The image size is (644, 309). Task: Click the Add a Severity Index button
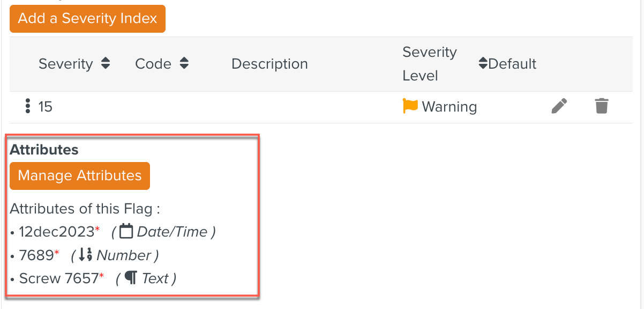pos(87,19)
